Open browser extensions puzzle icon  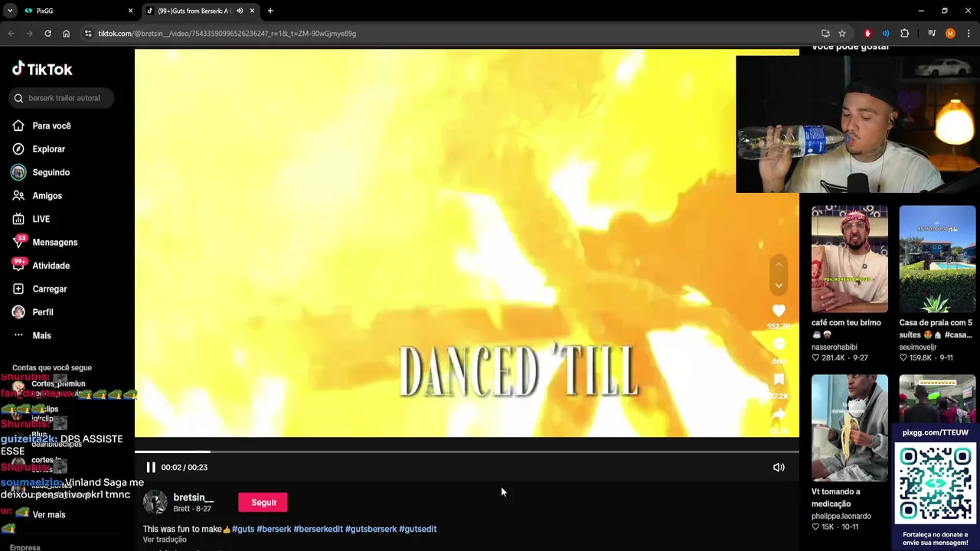pos(905,34)
